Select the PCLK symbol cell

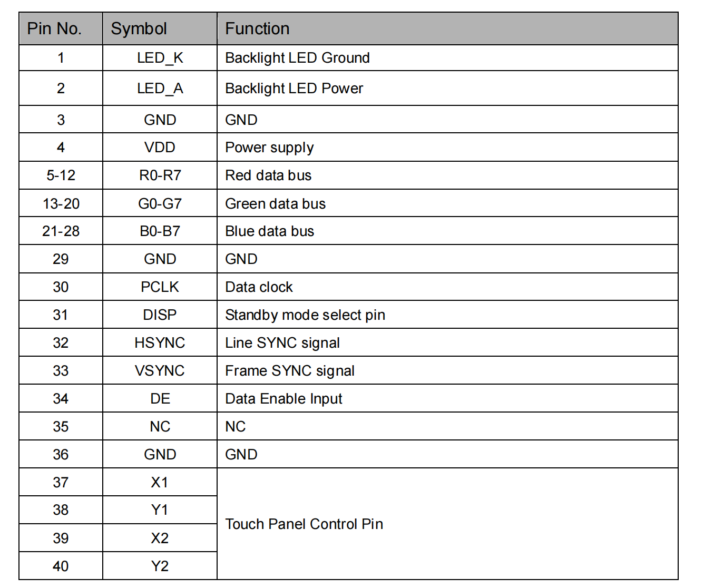tap(160, 287)
